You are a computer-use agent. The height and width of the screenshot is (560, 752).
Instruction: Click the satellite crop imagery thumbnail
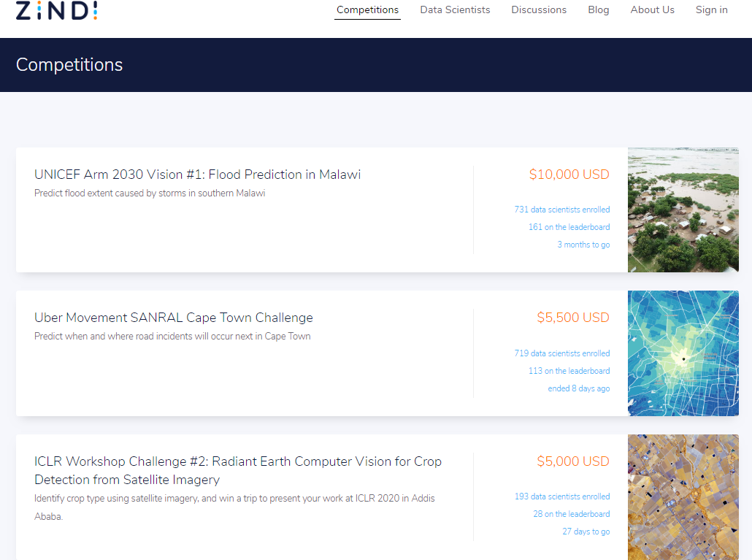pyautogui.click(x=683, y=497)
